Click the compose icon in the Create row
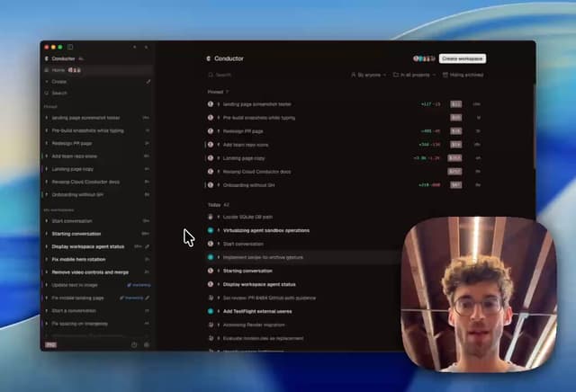This screenshot has width=576, height=392. (x=148, y=82)
